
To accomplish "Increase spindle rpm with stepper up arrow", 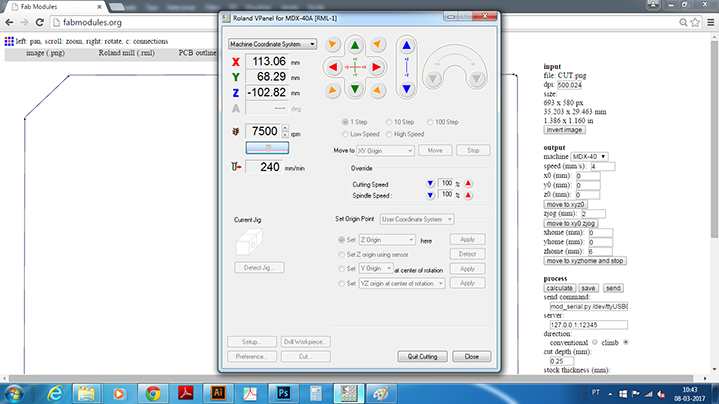I will pos(285,127).
